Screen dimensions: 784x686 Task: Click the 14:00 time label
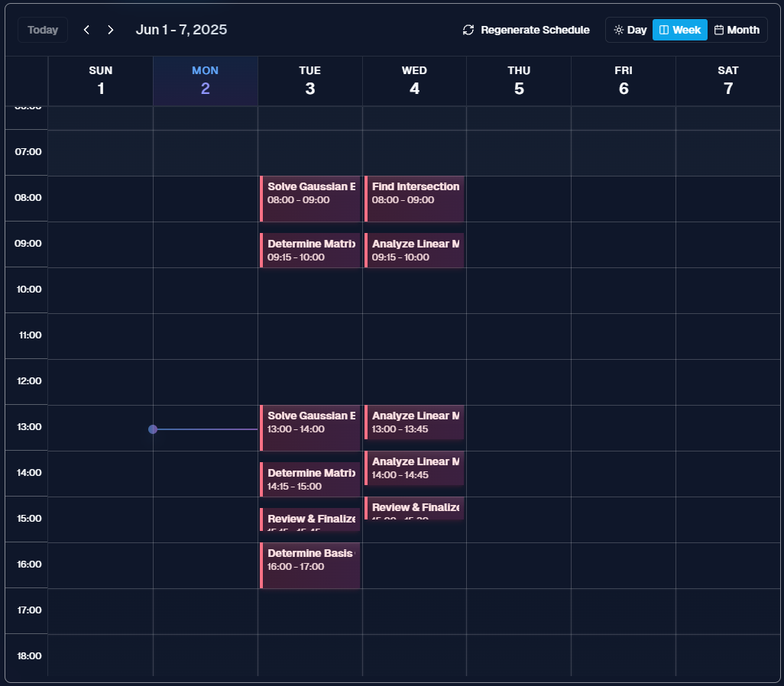[29, 473]
